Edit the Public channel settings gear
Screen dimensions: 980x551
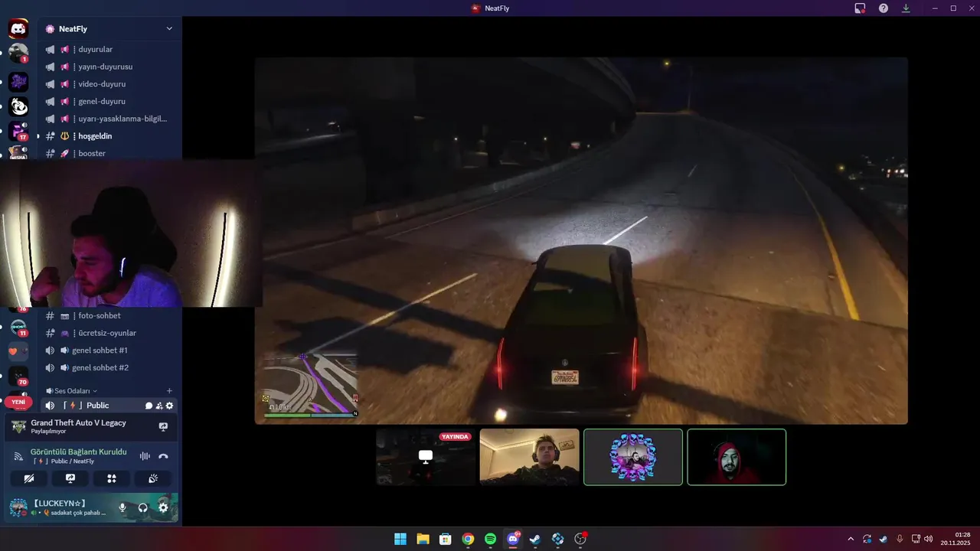pos(169,406)
